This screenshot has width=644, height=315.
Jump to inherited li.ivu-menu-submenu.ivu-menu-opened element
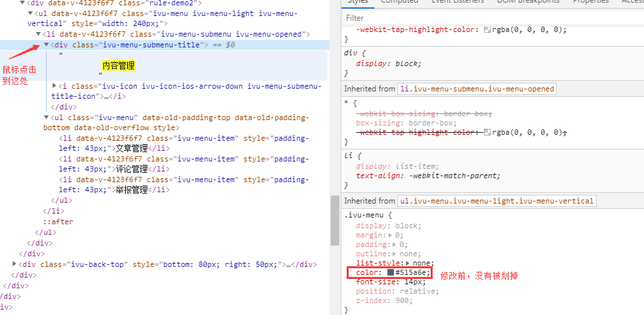pyautogui.click(x=477, y=89)
